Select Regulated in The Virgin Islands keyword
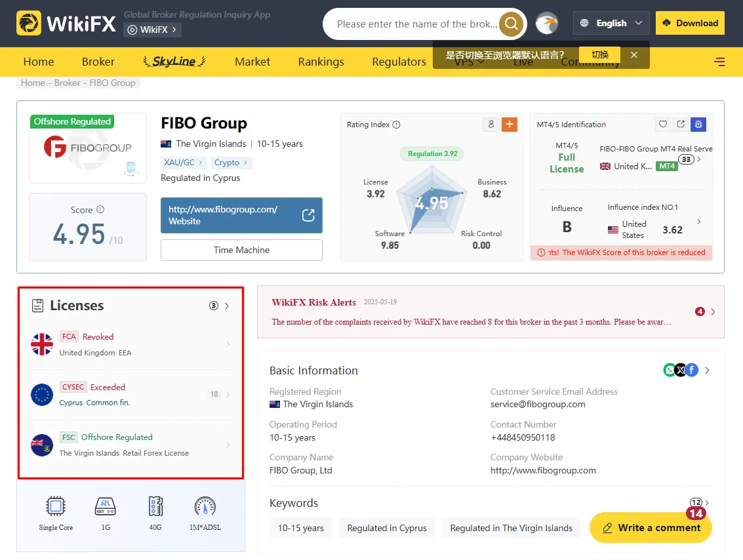This screenshot has height=560, width=743. pyautogui.click(x=512, y=528)
